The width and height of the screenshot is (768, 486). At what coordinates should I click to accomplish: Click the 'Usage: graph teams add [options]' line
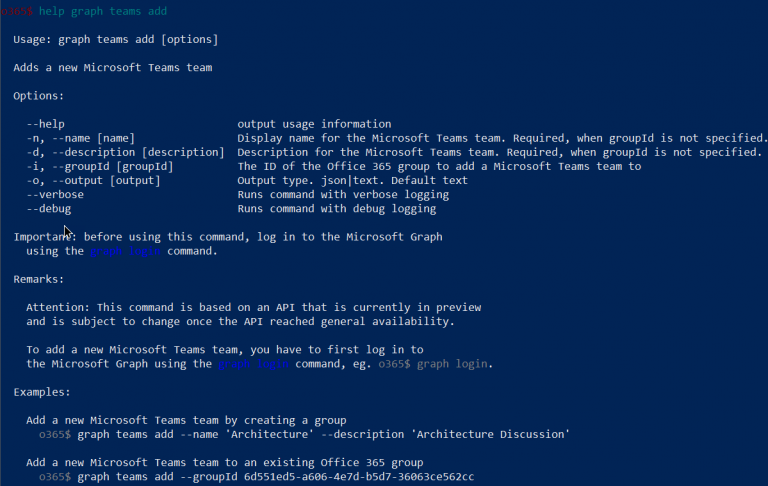coord(116,40)
